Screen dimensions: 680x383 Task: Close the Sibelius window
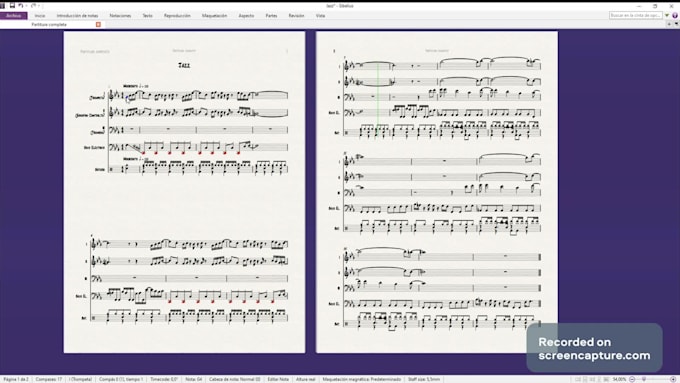click(671, 6)
